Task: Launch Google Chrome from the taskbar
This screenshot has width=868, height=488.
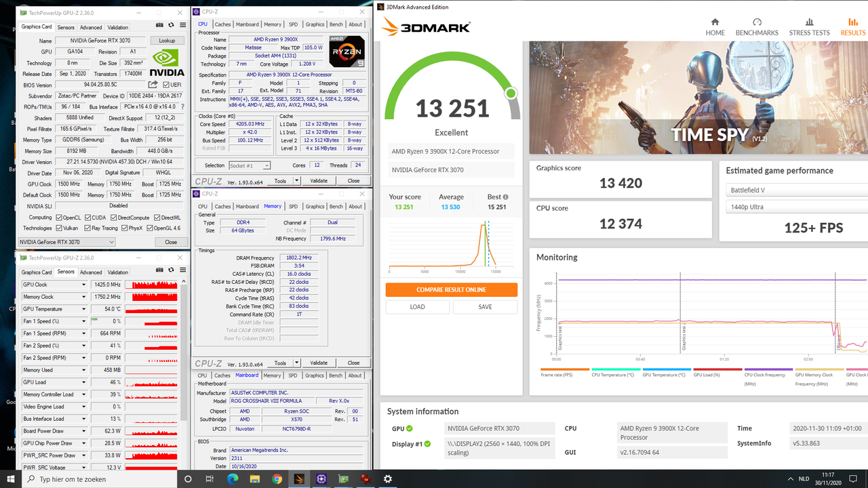Action: click(277, 479)
